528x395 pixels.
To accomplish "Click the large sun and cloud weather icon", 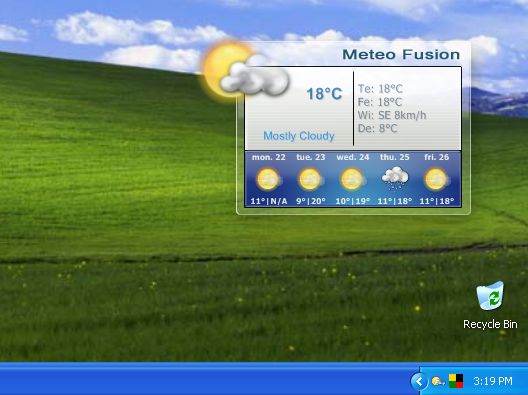I will (245, 71).
